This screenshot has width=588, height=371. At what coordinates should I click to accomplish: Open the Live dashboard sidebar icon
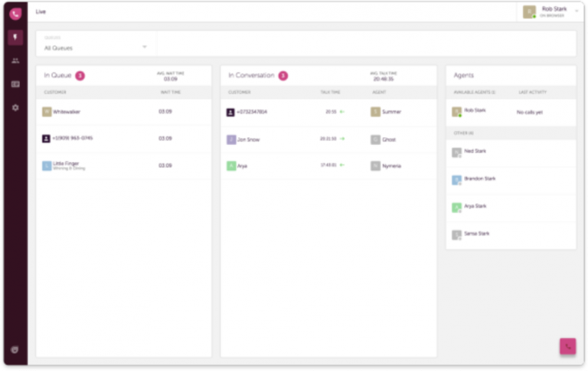[x=15, y=37]
